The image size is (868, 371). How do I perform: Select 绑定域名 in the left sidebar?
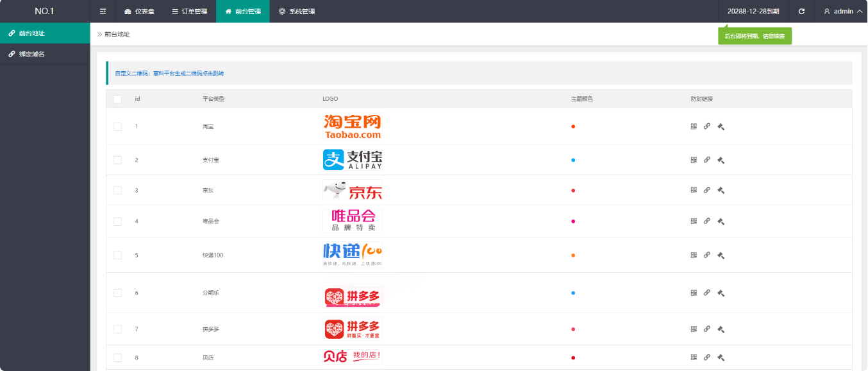[x=31, y=55]
